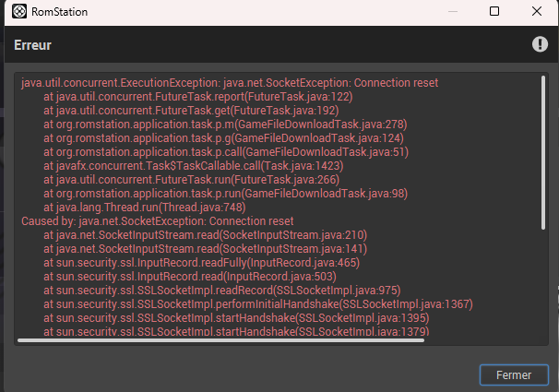Minimize the RomStation window
The height and width of the screenshot is (392, 559).
pos(452,11)
